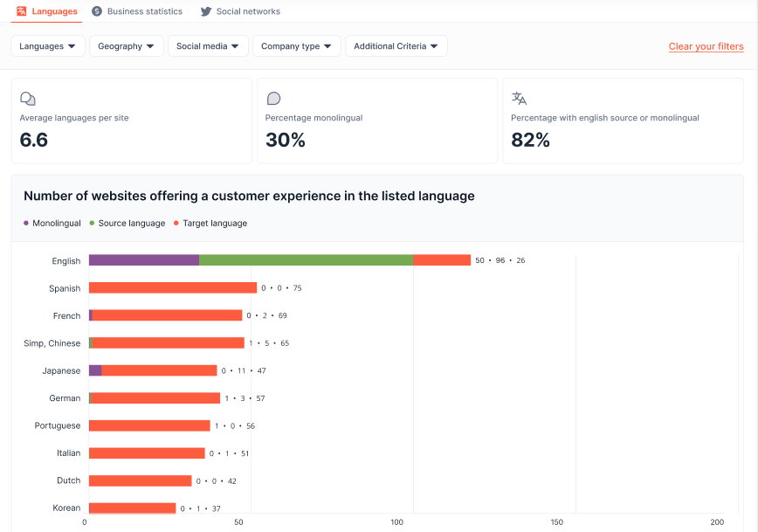Expand the Geography filter dropdown
The height and width of the screenshot is (532, 758).
(126, 46)
